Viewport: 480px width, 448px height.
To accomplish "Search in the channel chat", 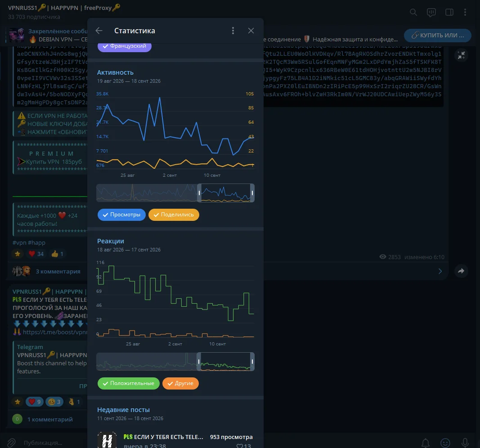I will tap(413, 12).
